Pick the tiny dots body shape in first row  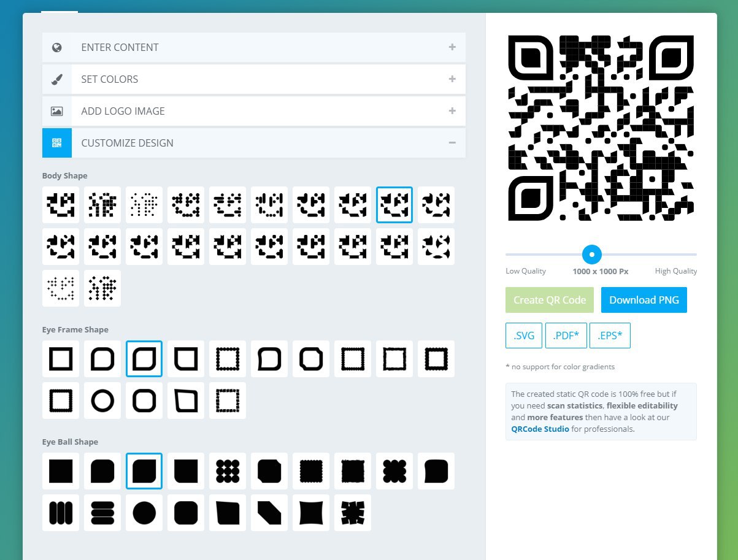[x=144, y=205]
